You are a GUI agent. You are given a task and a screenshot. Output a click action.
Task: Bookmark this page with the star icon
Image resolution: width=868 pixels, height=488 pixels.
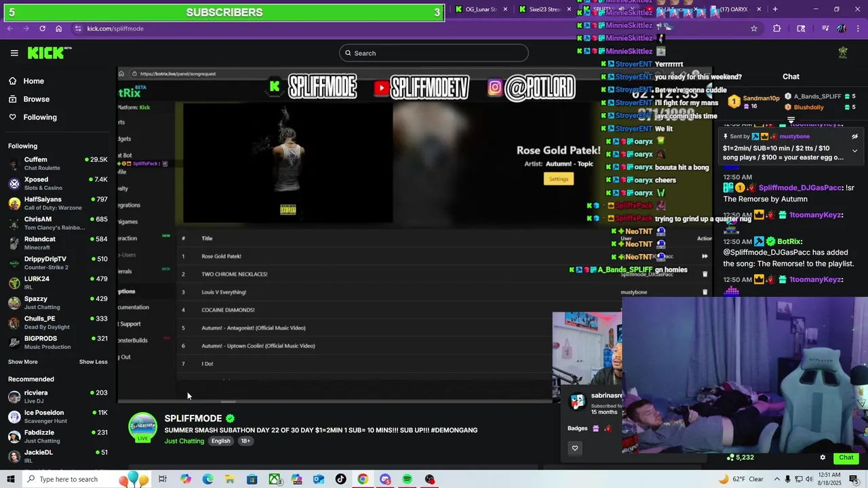(754, 28)
